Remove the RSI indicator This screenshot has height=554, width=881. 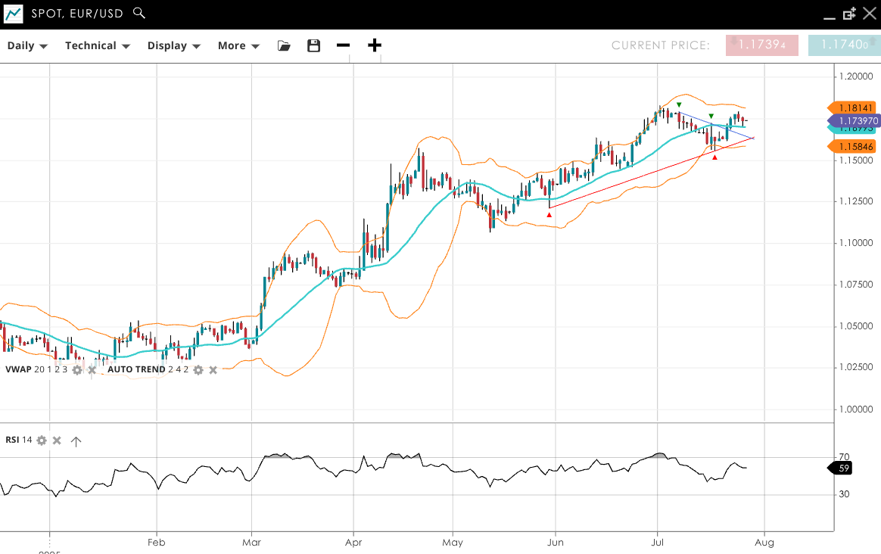click(x=57, y=440)
